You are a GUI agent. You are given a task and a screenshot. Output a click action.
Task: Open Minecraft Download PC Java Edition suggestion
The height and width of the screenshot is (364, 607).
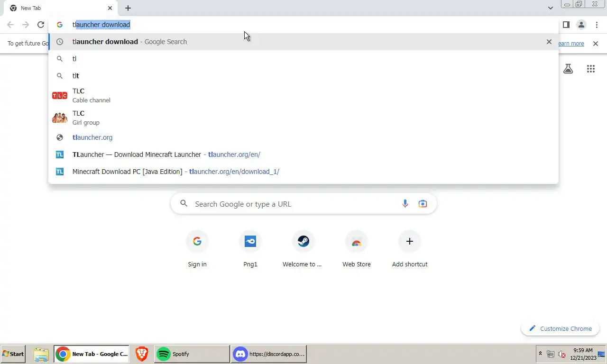pos(303,172)
